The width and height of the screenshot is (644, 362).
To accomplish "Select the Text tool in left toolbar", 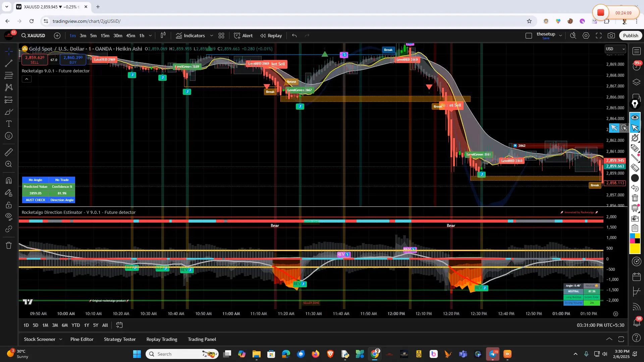I will (9, 124).
